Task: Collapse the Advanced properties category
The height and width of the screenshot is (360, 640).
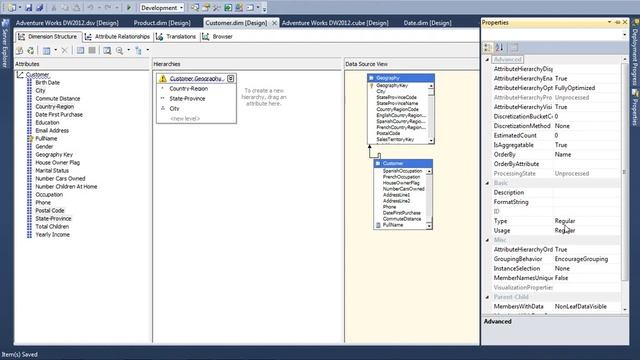Action: [487, 60]
